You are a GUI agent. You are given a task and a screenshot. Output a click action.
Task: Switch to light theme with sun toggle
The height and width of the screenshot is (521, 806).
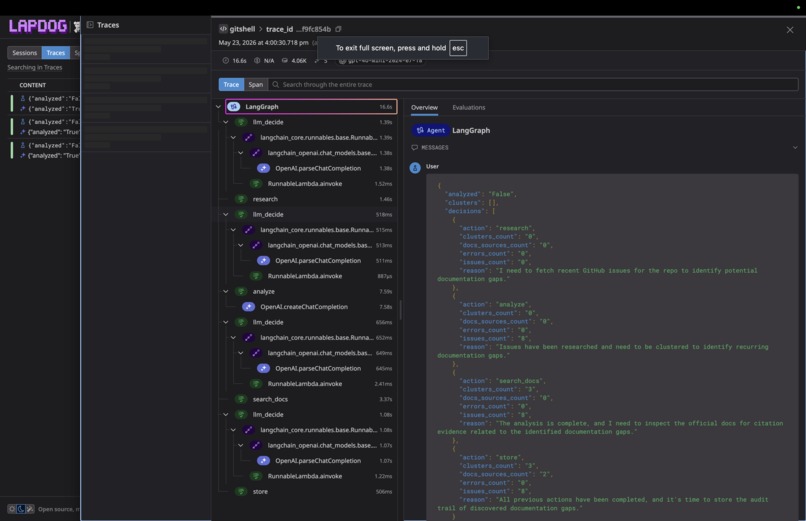tap(12, 509)
